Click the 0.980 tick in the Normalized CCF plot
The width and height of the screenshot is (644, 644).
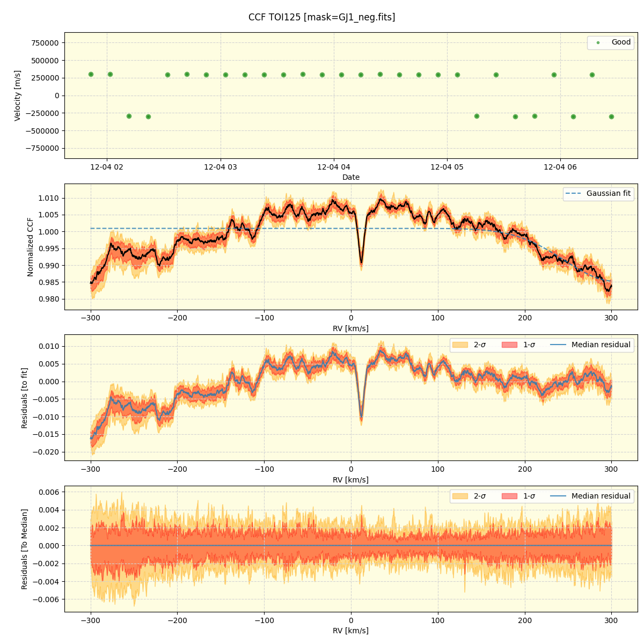coord(50,299)
